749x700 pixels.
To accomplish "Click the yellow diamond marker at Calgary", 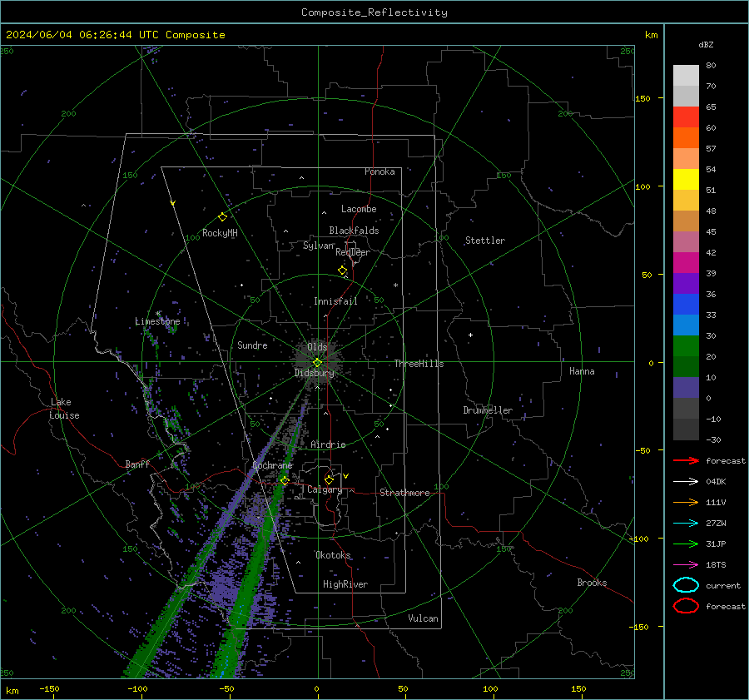I will pyautogui.click(x=329, y=479).
